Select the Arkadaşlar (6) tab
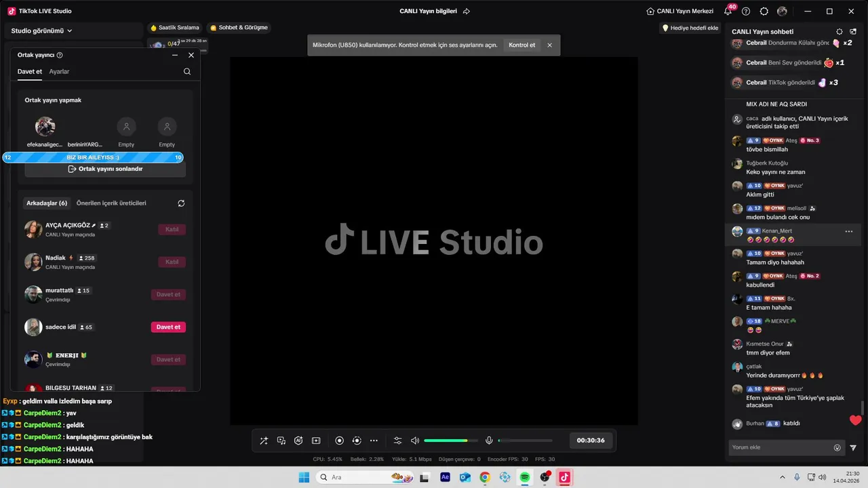This screenshot has width=868, height=488. (47, 203)
